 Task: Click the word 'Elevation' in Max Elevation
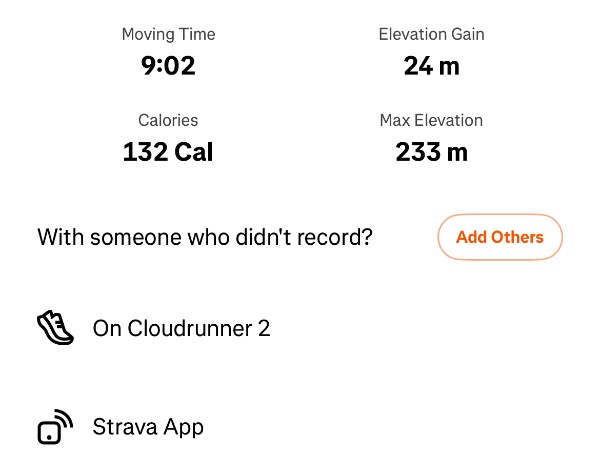(449, 120)
